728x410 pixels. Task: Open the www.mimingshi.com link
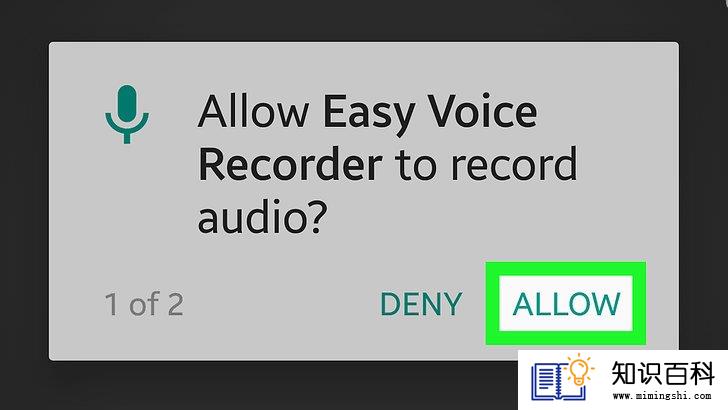coord(662,396)
